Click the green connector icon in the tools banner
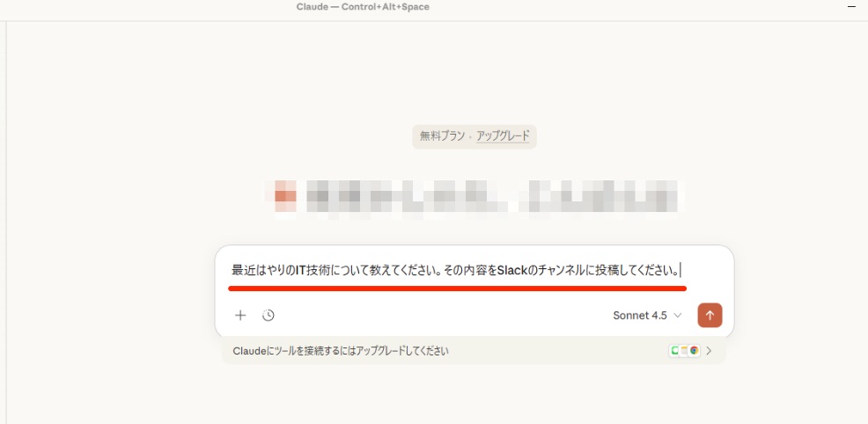The image size is (868, 424). 675,350
